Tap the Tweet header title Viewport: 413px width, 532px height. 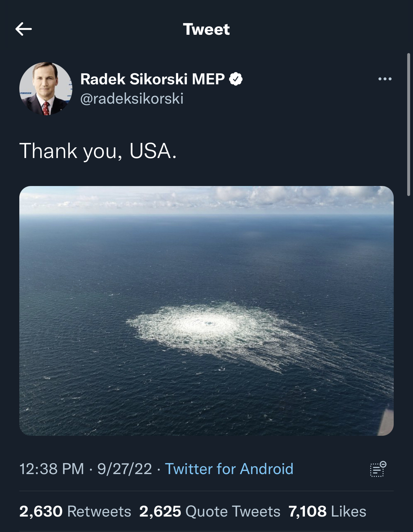click(206, 29)
